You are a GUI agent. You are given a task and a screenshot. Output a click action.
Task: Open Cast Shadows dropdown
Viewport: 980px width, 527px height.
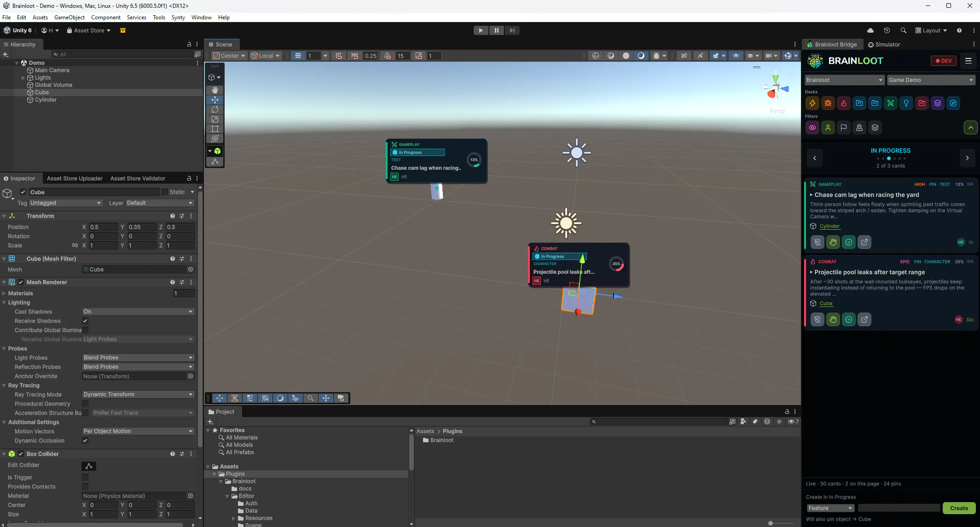tap(138, 312)
